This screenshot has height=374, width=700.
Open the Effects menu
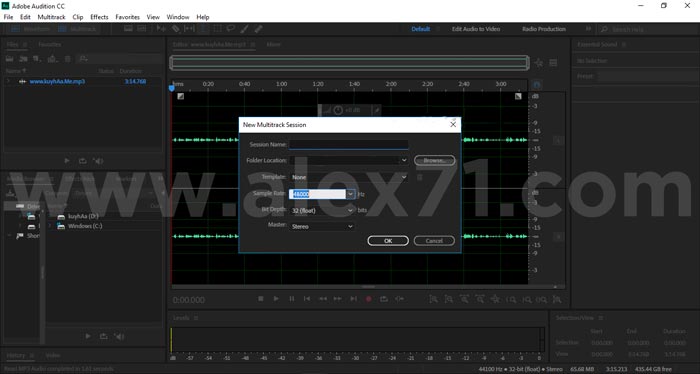pos(99,17)
